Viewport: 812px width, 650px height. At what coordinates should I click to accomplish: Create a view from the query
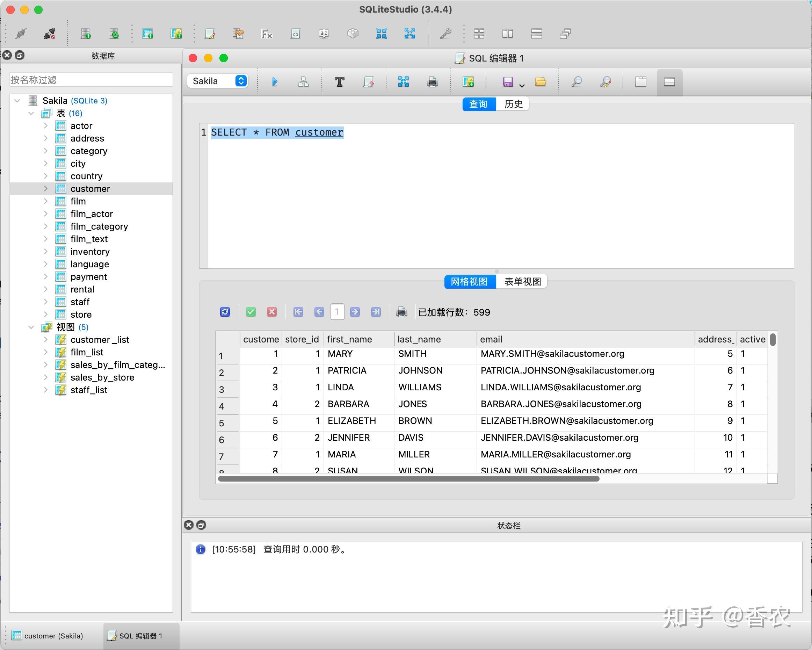[x=468, y=81]
